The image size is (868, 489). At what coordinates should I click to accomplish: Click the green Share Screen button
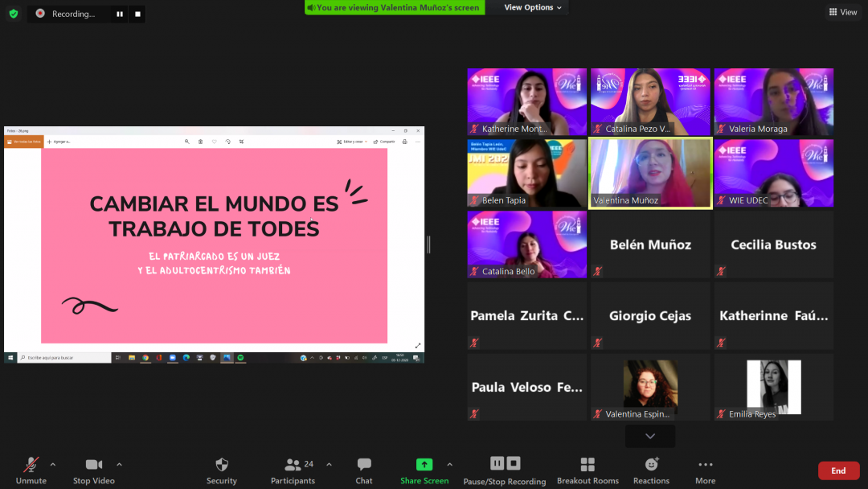click(424, 470)
